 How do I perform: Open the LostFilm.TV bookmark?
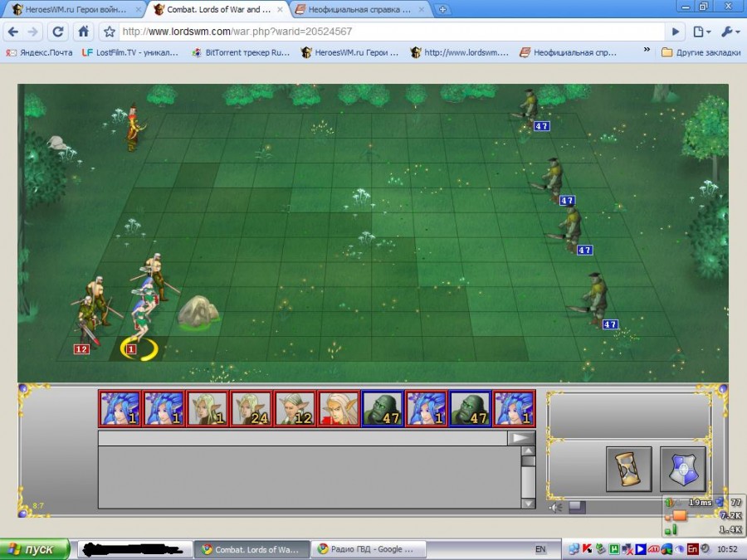click(130, 52)
